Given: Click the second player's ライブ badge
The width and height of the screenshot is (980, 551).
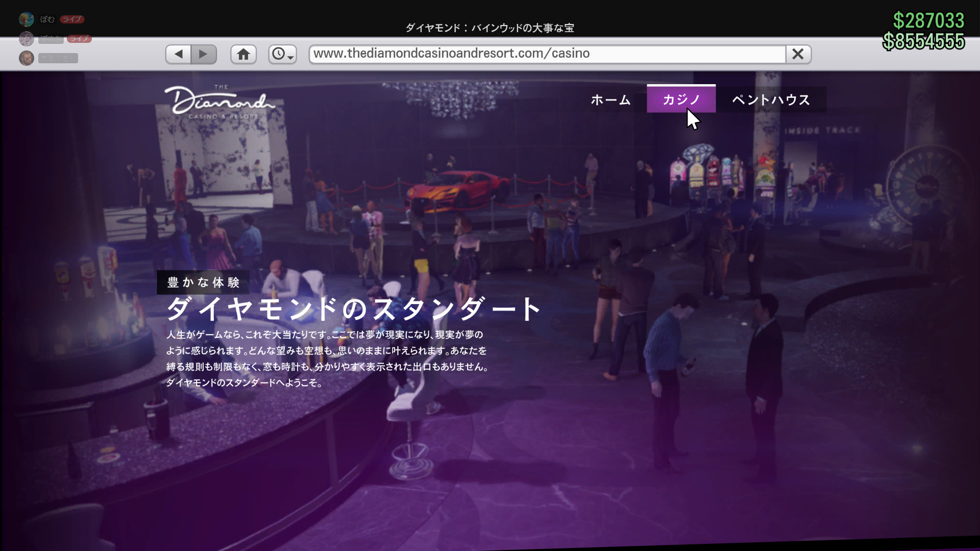Looking at the screenshot, I should pyautogui.click(x=79, y=39).
